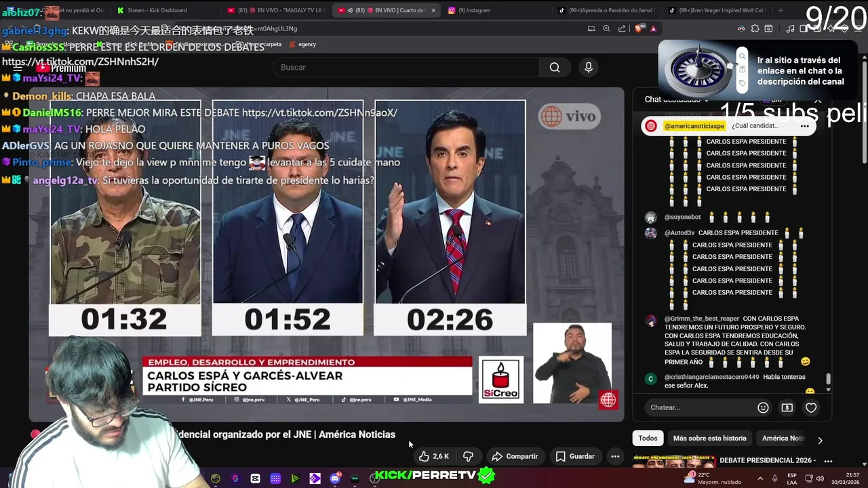This screenshot has width=868, height=488.
Task: Show more filter chips with right arrow
Action: click(x=820, y=440)
